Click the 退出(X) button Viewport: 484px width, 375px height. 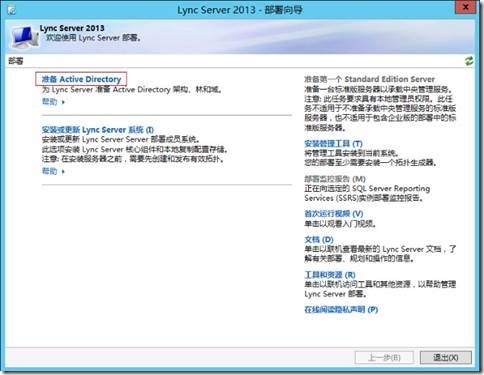click(446, 358)
